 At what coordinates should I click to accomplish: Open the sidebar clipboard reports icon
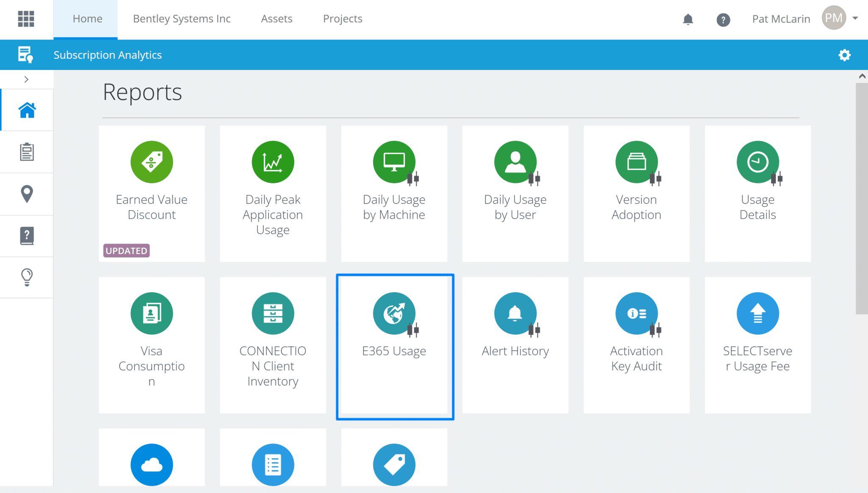27,152
